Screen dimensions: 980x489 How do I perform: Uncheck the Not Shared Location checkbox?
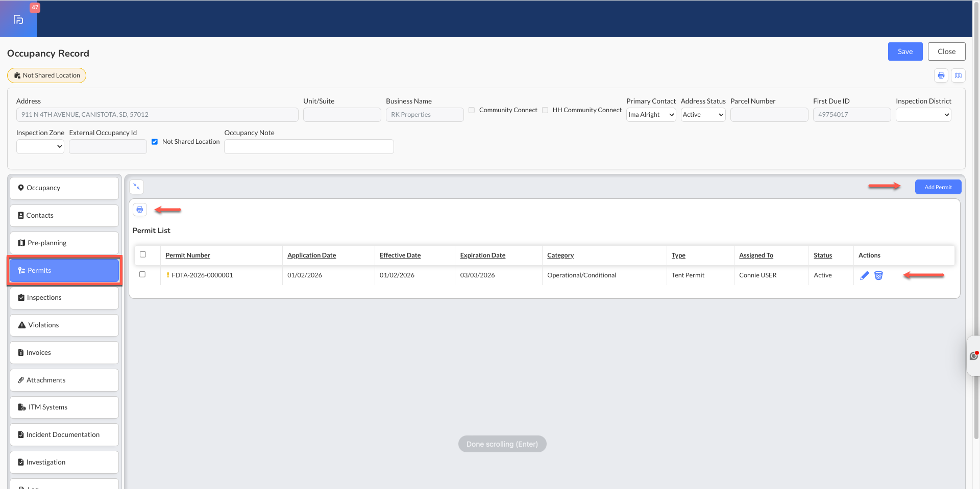(x=155, y=142)
